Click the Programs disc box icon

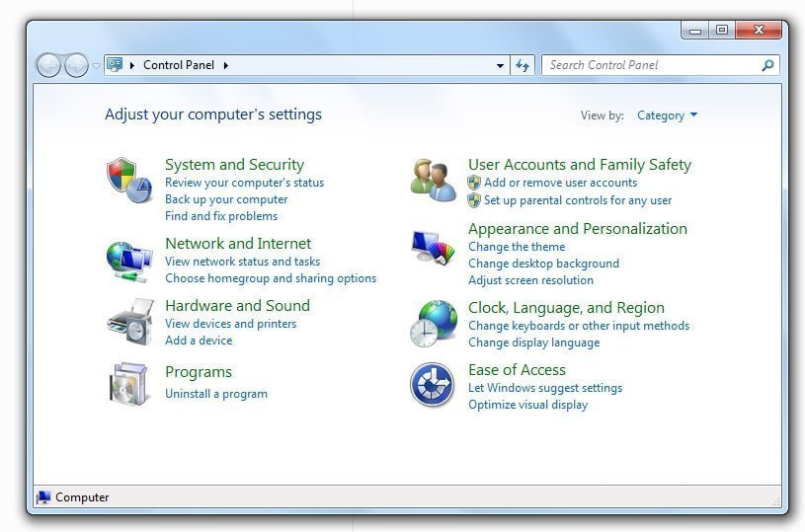tap(128, 383)
